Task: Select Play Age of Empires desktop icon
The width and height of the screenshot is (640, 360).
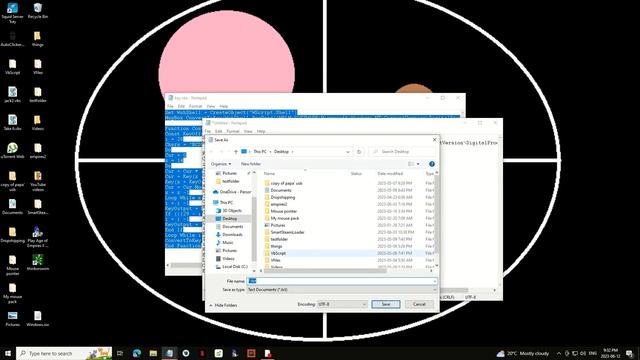Action: [x=38, y=237]
